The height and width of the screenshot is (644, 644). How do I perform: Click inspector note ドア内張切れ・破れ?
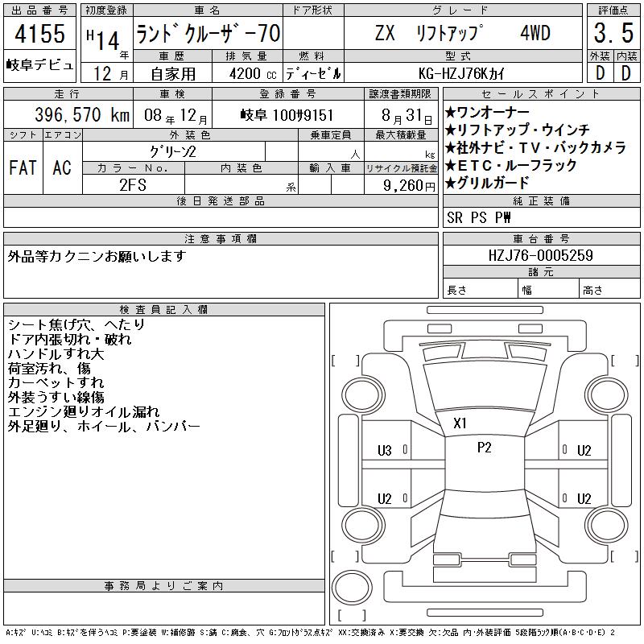(x=69, y=339)
